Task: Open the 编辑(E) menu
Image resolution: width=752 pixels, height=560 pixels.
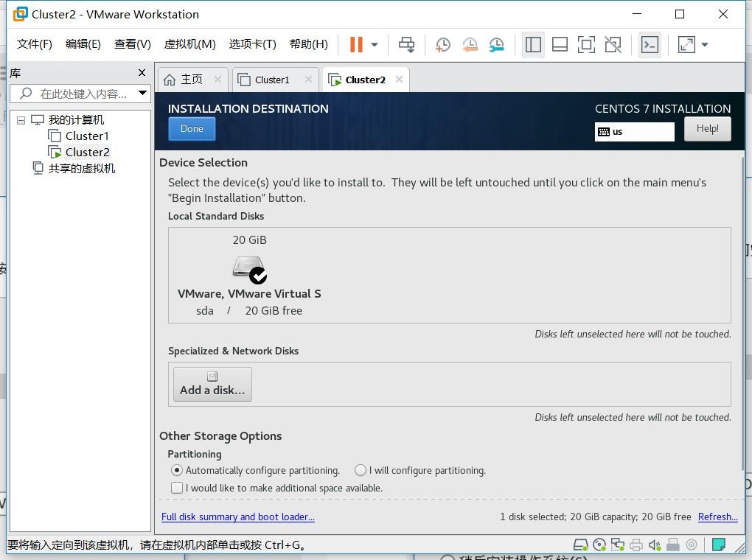Action: (83, 44)
